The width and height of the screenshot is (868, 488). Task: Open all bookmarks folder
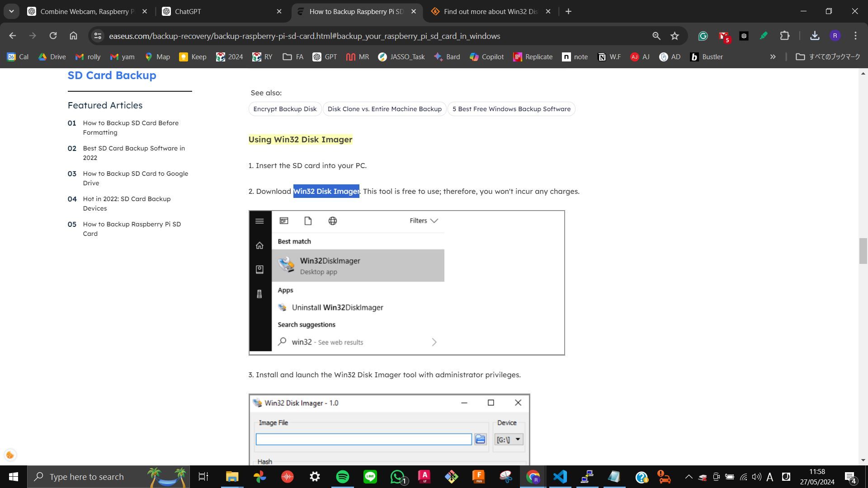click(828, 56)
